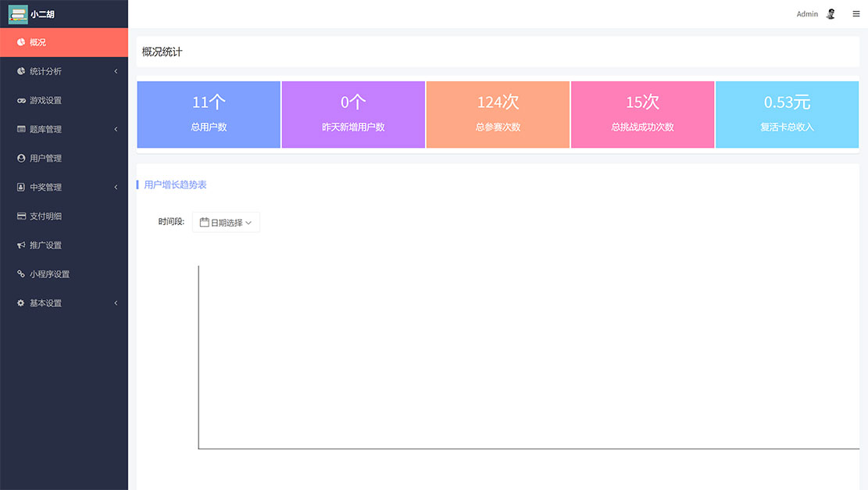
Task: Click the pie chart icon beside 统计分析
Action: pyautogui.click(x=21, y=71)
